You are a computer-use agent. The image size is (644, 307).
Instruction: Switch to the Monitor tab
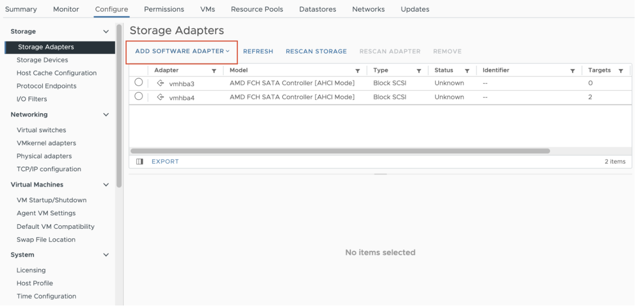click(66, 9)
